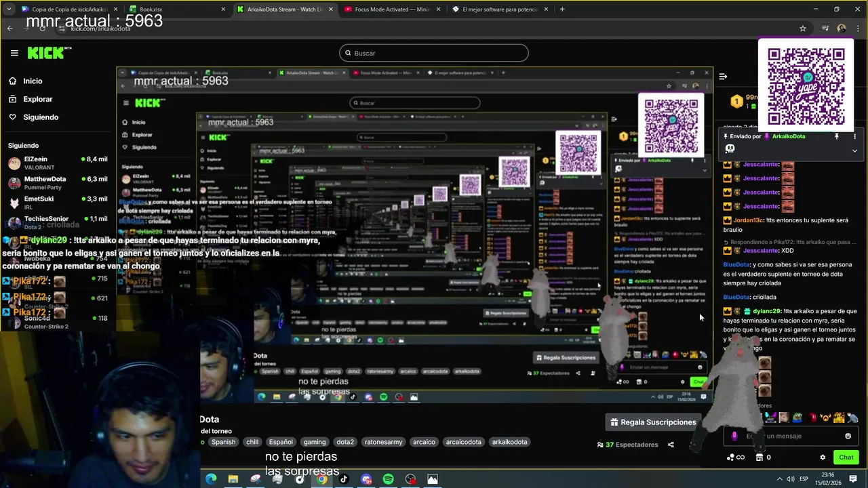
Task: Select the Español tag
Action: tap(281, 442)
